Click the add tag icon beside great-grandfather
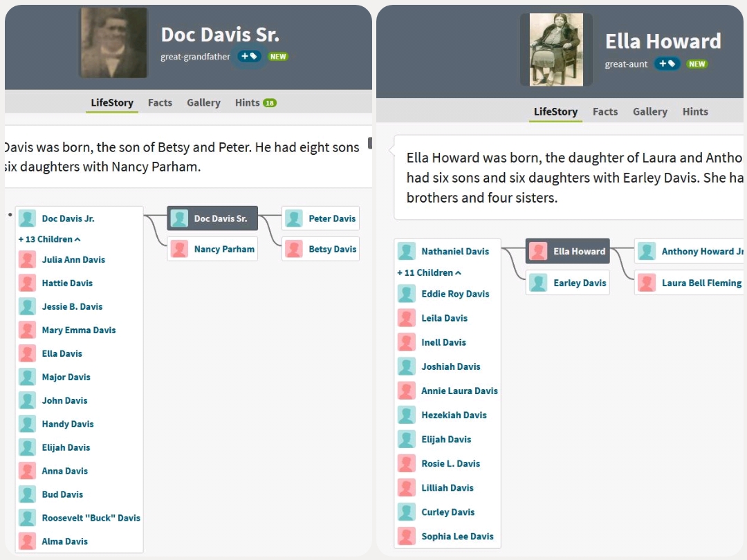Image resolution: width=747 pixels, height=560 pixels. pyautogui.click(x=249, y=57)
